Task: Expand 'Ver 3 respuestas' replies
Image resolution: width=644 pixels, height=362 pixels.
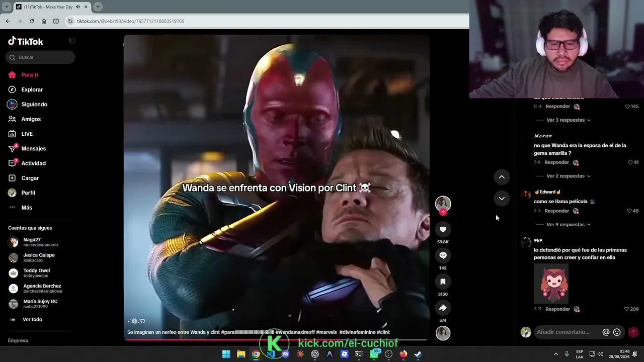Action: coord(568,120)
